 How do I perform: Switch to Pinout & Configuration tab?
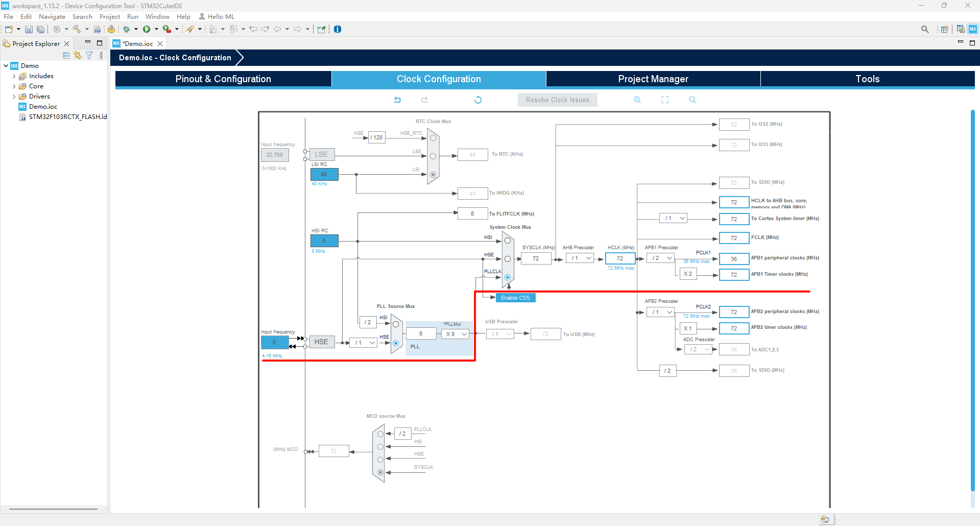coord(223,79)
